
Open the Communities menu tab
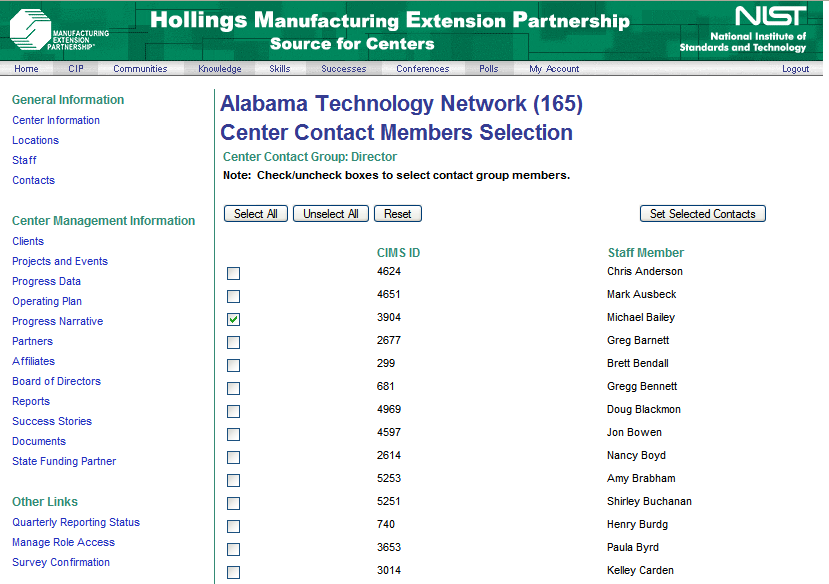(140, 69)
